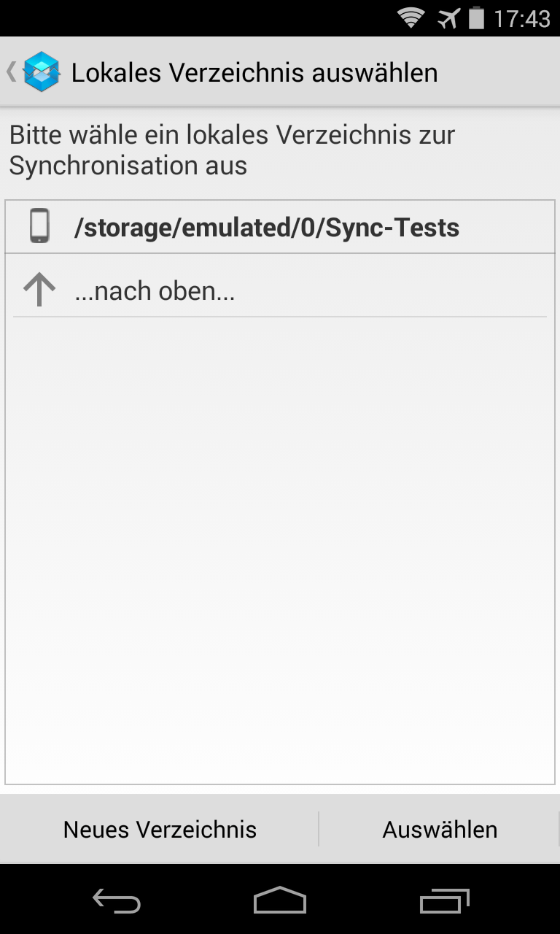
Task: Tap the /storage/emulated/0/Sync-Tests path header
Action: click(267, 228)
